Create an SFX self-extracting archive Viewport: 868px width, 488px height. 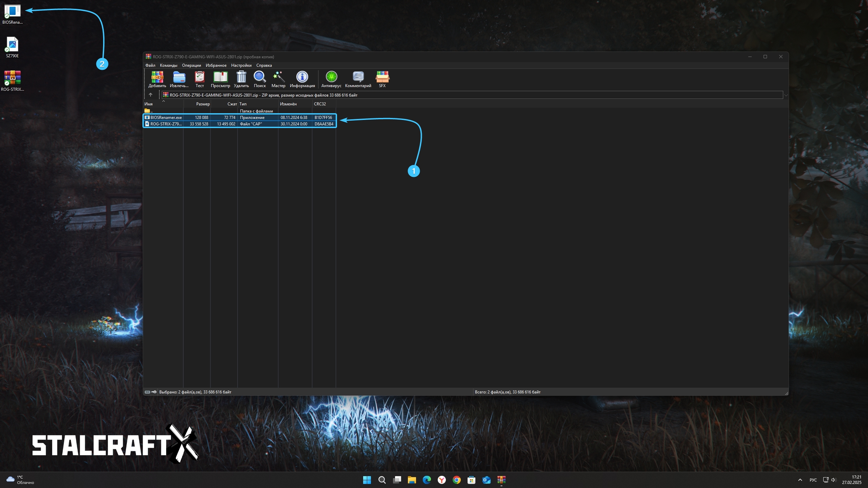tap(382, 79)
